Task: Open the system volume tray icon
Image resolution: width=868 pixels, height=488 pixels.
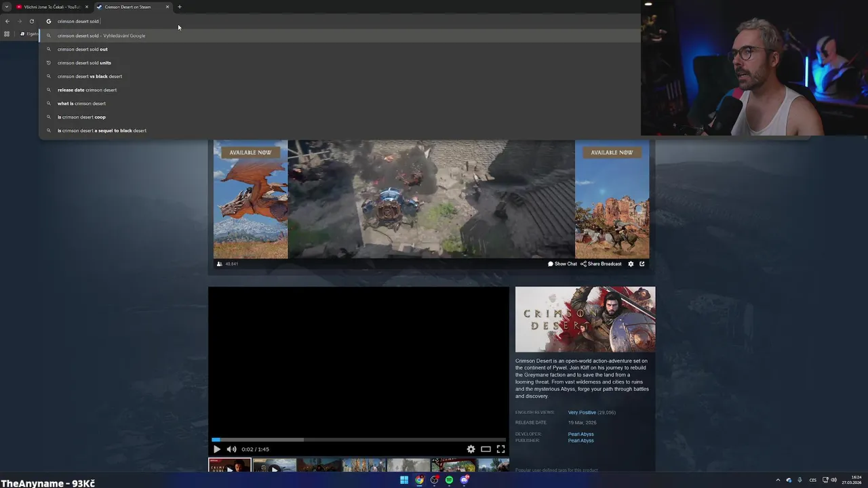Action: click(834, 480)
